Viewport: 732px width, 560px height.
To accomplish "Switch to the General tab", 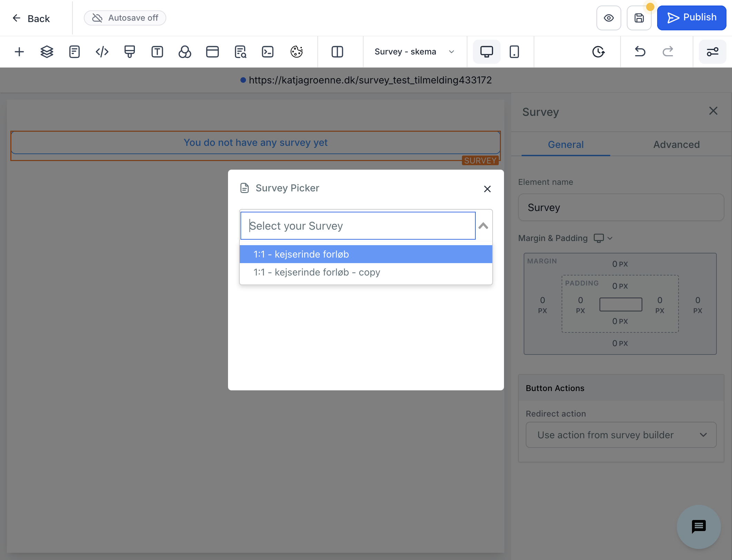I will (566, 144).
